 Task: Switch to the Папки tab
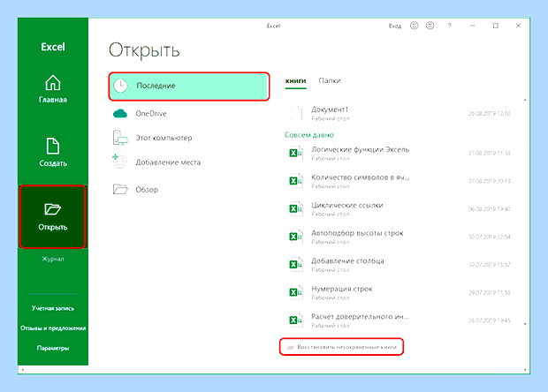(x=330, y=80)
